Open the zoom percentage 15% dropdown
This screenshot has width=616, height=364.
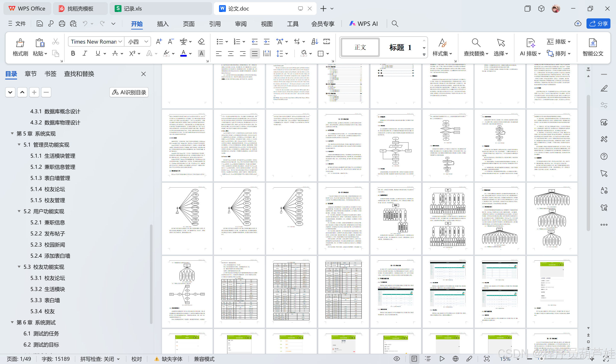tap(518, 359)
